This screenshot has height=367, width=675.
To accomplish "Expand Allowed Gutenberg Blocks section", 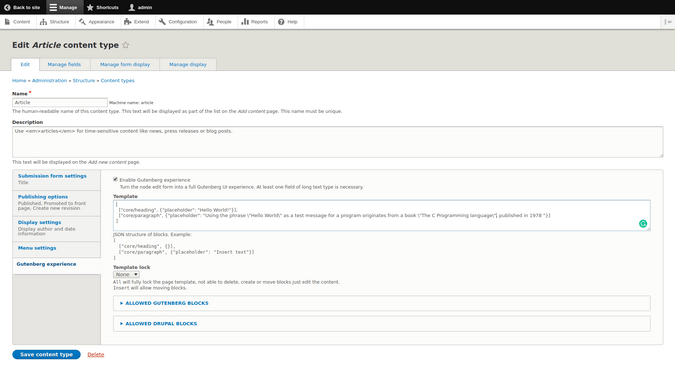I will click(167, 303).
